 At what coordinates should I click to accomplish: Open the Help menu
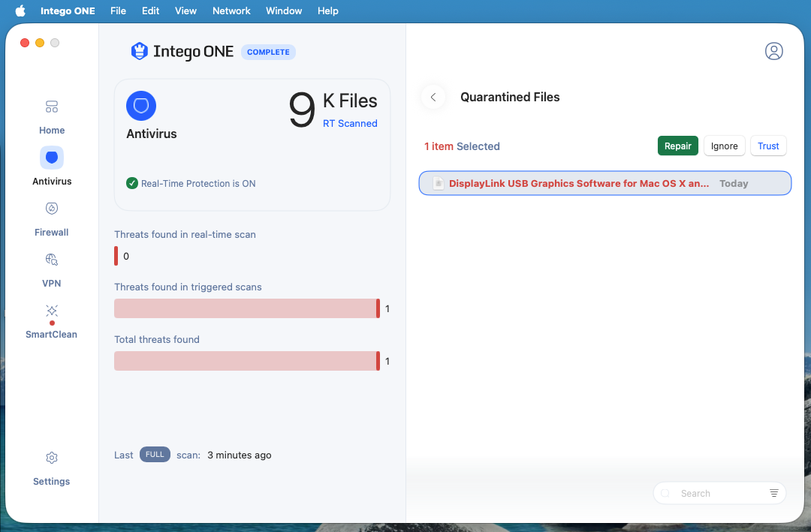click(x=328, y=11)
